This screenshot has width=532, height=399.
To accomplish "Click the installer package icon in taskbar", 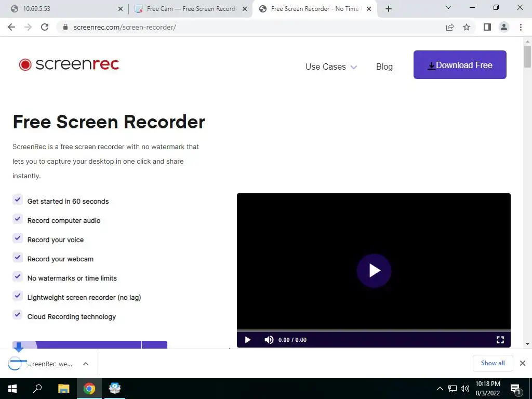I will point(115,389).
